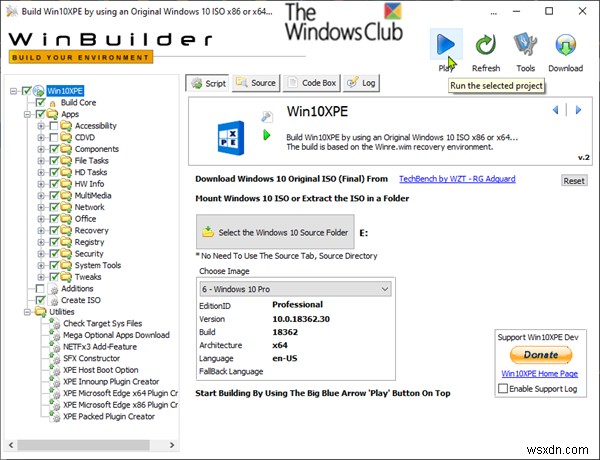
Task: Uncheck the Build Core checkbox
Action: [x=41, y=103]
